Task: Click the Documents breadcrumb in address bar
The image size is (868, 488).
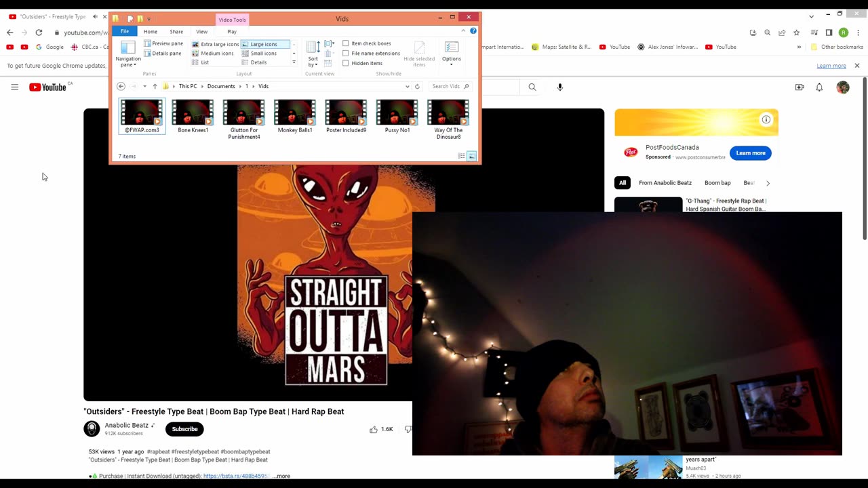Action: tap(221, 86)
